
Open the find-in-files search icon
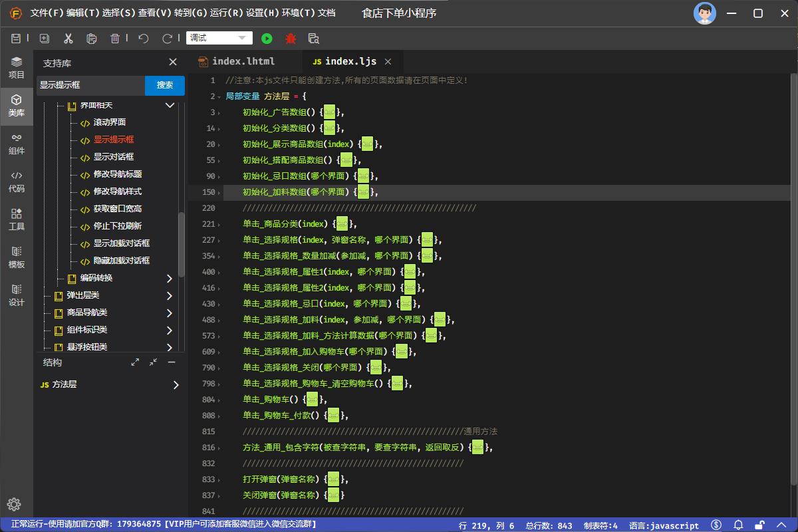tap(314, 39)
